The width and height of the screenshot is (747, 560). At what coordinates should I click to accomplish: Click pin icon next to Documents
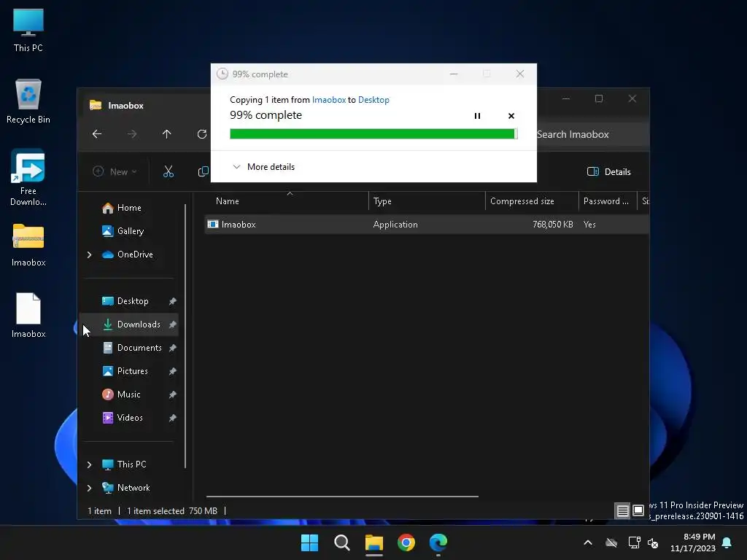pos(172,348)
